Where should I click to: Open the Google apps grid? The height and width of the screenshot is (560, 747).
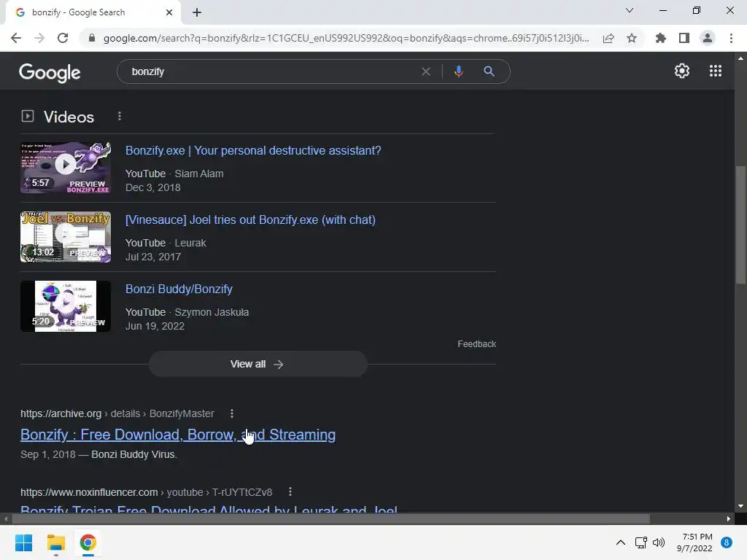[x=716, y=71]
